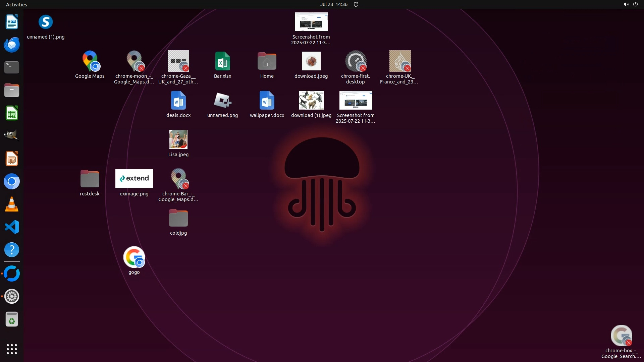Toggle notifications via the bell icon
This screenshot has height=362, width=644.
356,4
